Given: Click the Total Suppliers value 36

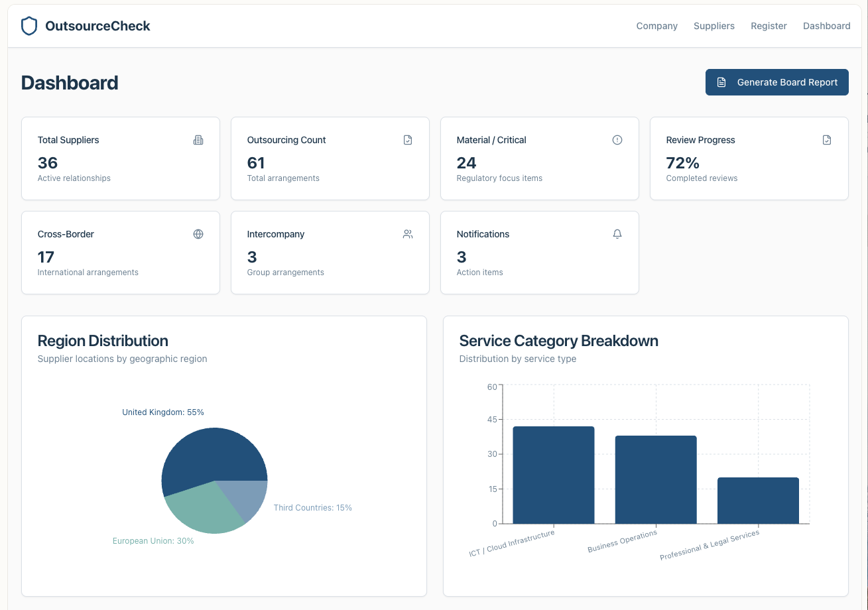Looking at the screenshot, I should pyautogui.click(x=48, y=162).
